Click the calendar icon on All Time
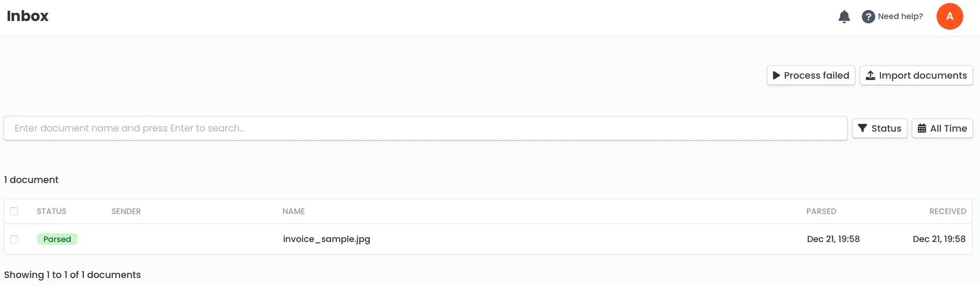This screenshot has height=286, width=980. pyautogui.click(x=922, y=128)
